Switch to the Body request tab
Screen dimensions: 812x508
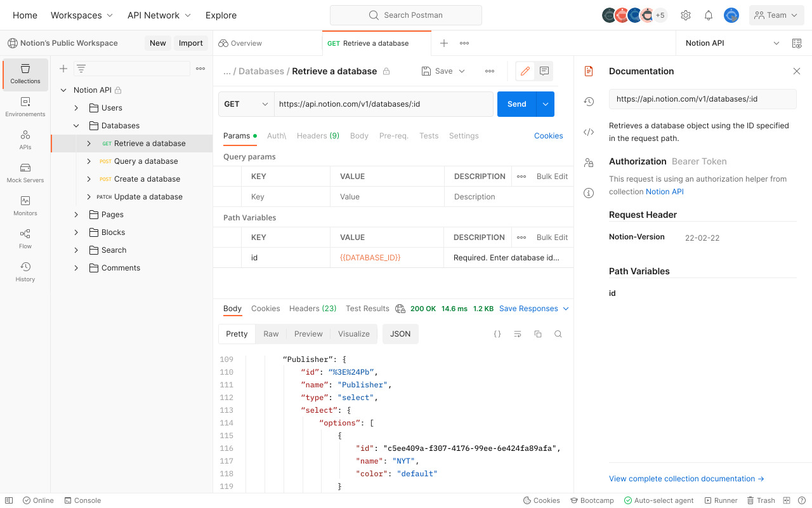tap(359, 136)
